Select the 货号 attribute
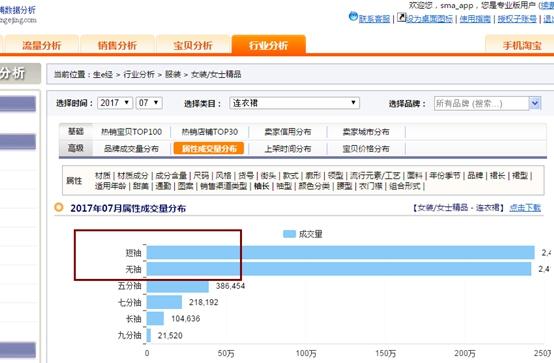This screenshot has width=554, height=363. click(246, 175)
